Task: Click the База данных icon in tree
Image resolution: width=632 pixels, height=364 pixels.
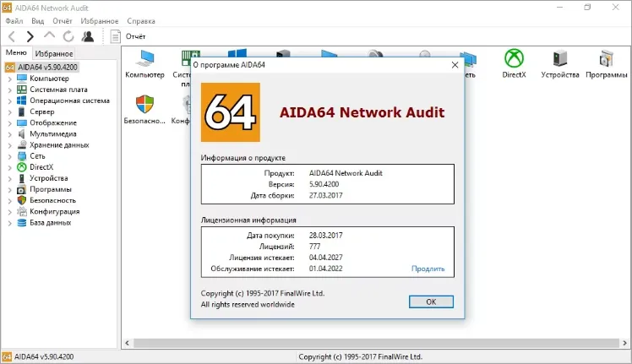Action: tap(22, 222)
